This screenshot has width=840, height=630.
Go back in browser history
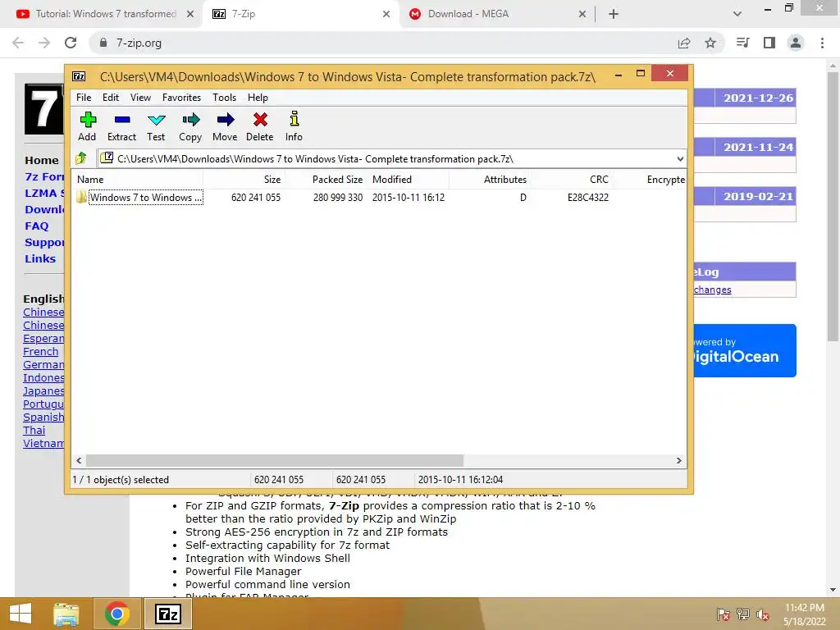[x=18, y=43]
